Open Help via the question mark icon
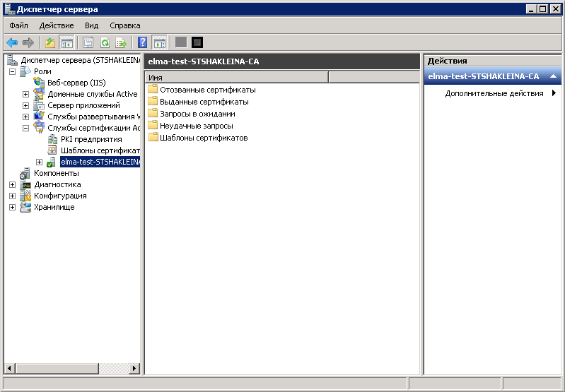The width and height of the screenshot is (565, 392). [143, 42]
